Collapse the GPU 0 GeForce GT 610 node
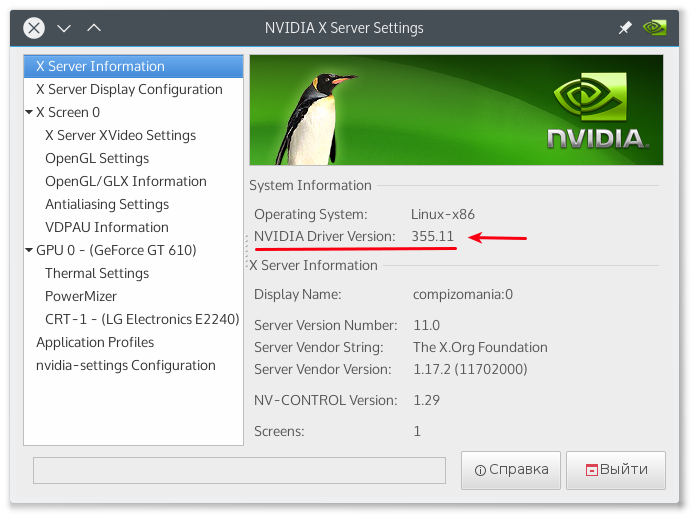Viewport: 695px width, 519px height. (29, 251)
